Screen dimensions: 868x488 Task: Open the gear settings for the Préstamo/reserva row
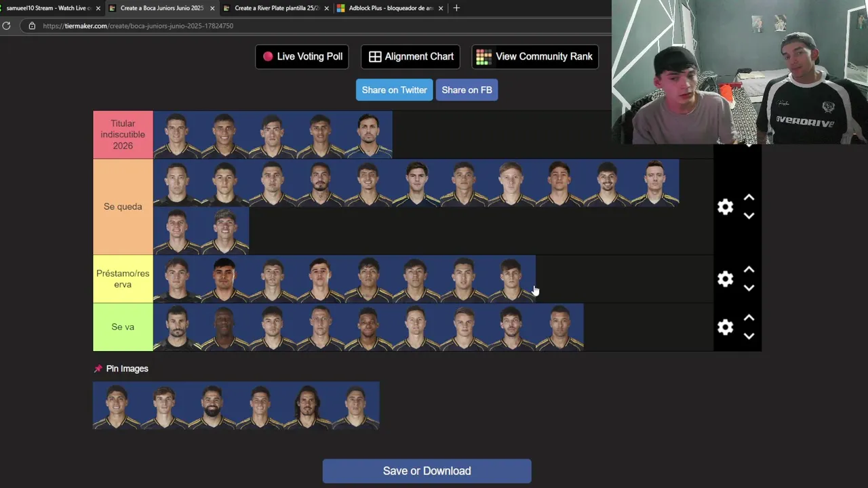click(726, 279)
